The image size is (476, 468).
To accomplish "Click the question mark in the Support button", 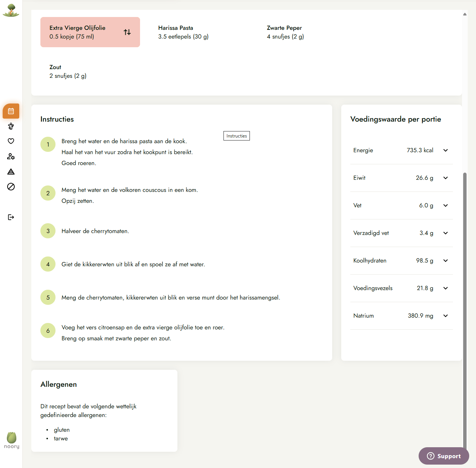I will coord(430,456).
